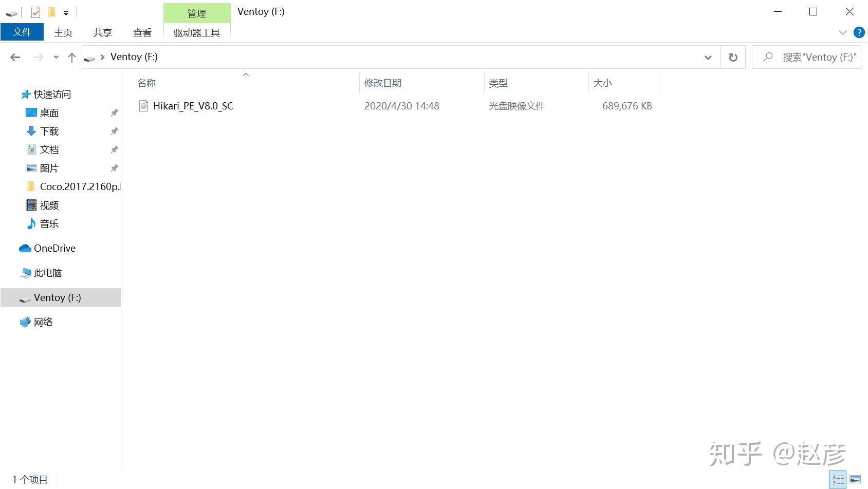868x489 pixels.
Task: Open the 管理 contextual tab
Action: coord(197,13)
